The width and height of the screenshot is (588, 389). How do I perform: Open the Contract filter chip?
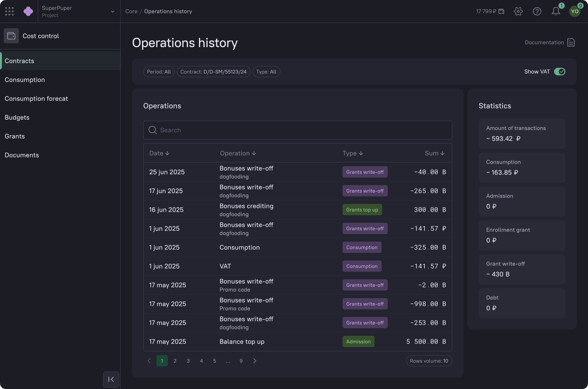pos(213,72)
